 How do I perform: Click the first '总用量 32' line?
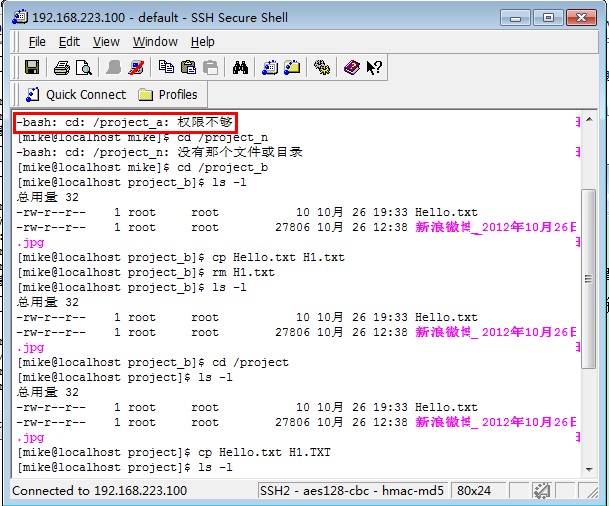pyautogui.click(x=47, y=197)
